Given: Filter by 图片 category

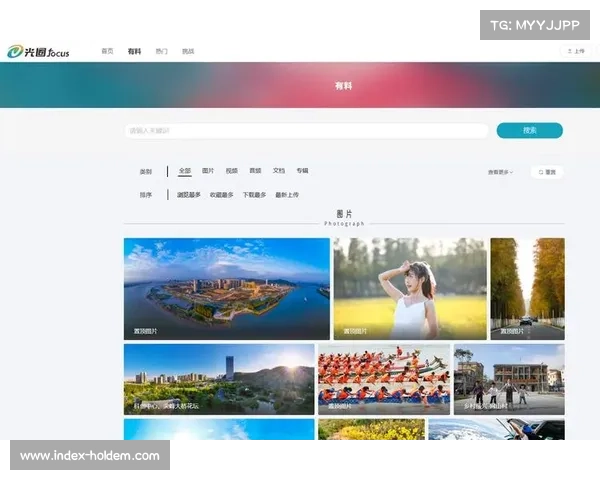Looking at the screenshot, I should (x=208, y=171).
